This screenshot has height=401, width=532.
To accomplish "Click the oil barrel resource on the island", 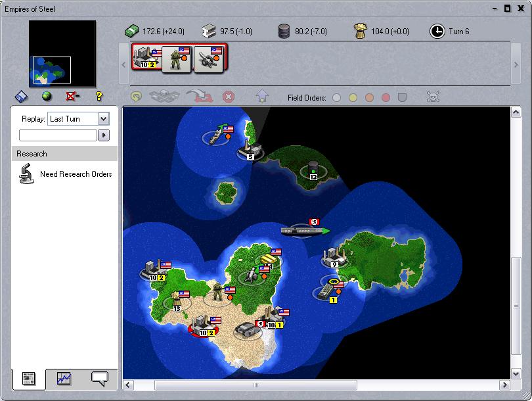I will [313, 168].
